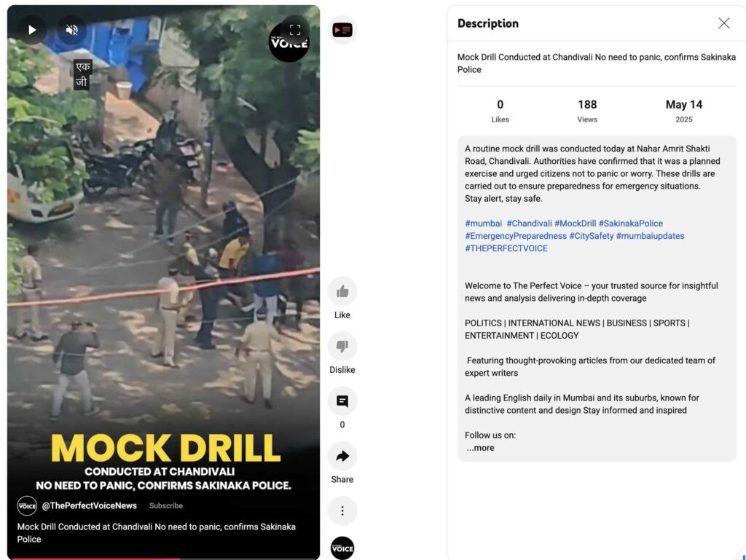The height and width of the screenshot is (560, 746).
Task: Enter fullscreen mode on the video
Action: click(x=295, y=30)
